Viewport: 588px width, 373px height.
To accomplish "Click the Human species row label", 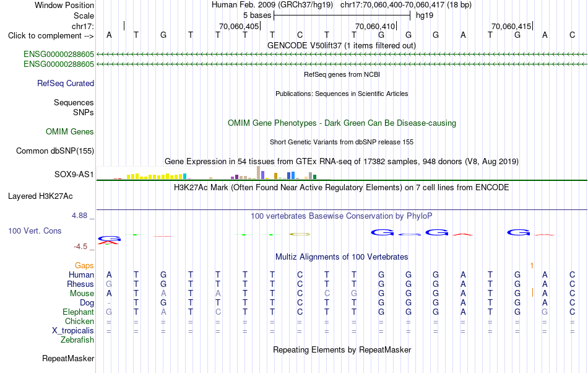I will point(81,274).
